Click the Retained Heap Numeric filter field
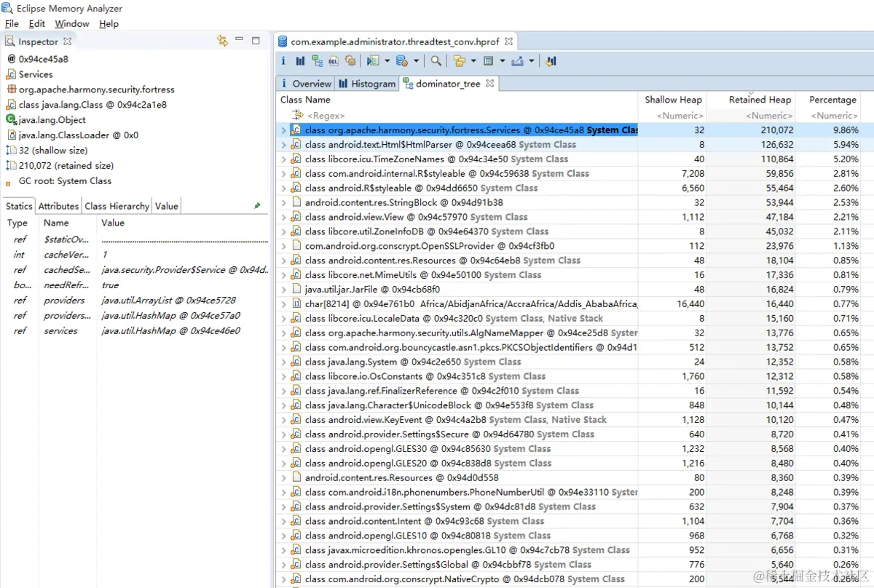 (x=751, y=116)
